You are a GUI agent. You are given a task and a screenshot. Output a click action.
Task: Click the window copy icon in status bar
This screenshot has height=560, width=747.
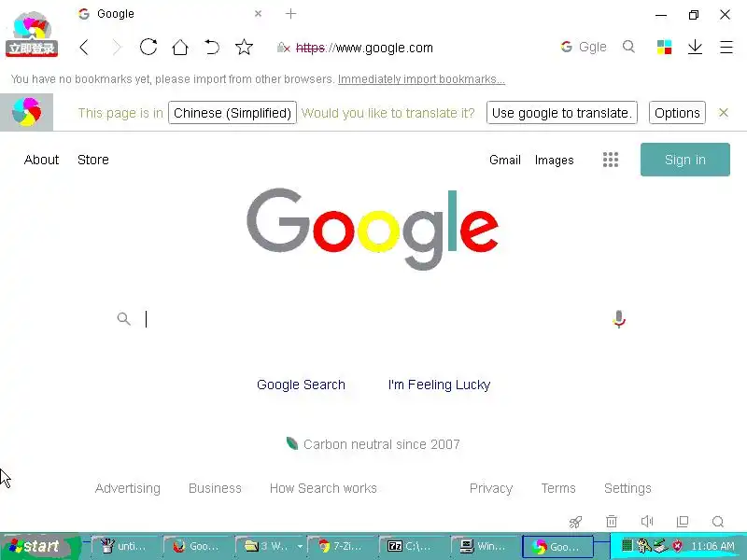[x=683, y=522]
